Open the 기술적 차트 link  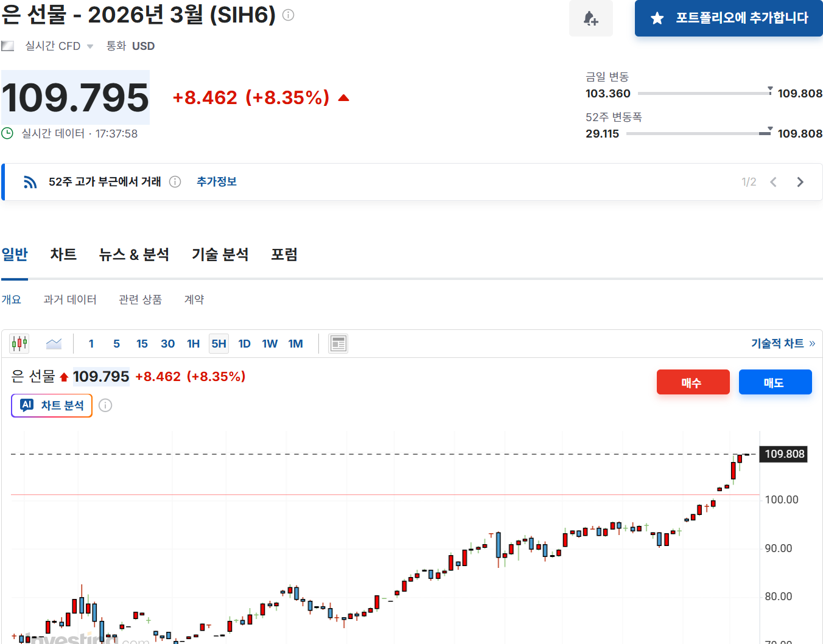coord(782,343)
